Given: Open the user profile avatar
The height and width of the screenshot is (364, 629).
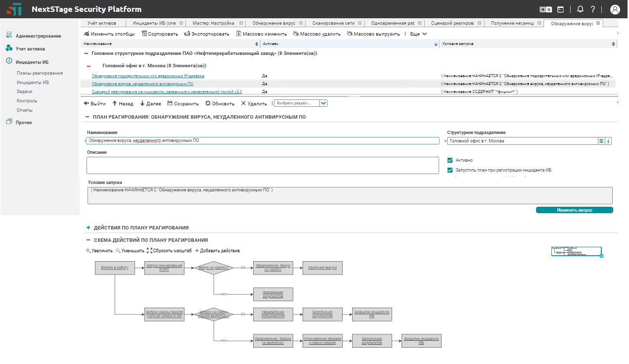Looking at the screenshot, I should [x=615, y=9].
